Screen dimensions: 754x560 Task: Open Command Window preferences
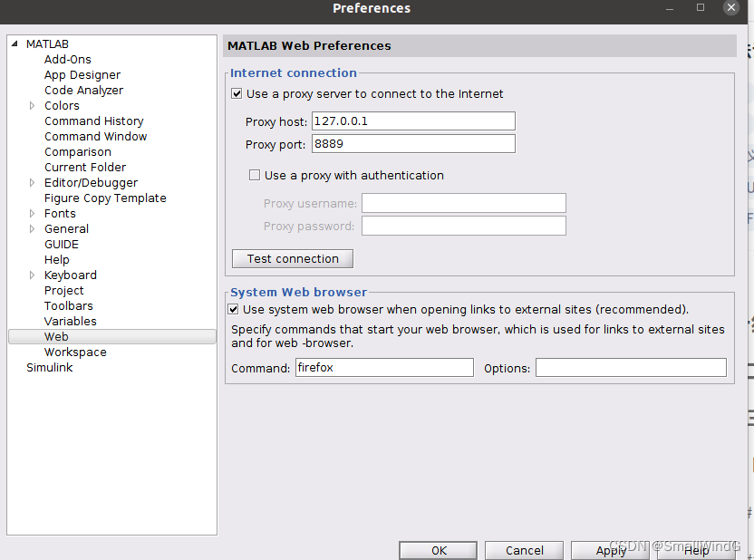[x=96, y=137]
